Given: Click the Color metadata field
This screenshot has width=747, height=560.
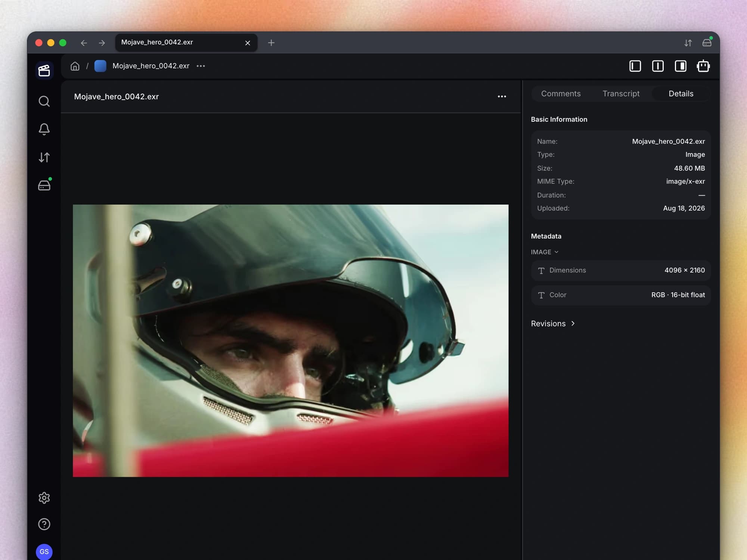Looking at the screenshot, I should click(x=621, y=295).
